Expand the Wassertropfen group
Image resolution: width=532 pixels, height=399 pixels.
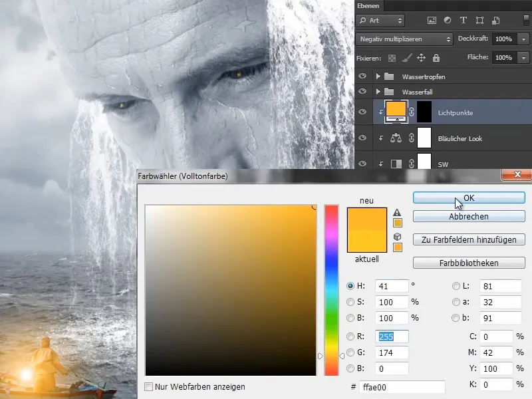pos(378,76)
